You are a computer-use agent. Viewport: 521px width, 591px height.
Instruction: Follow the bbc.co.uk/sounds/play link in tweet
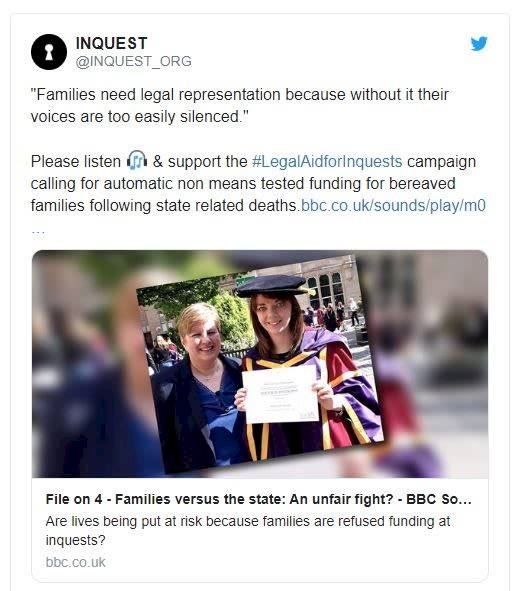(x=393, y=206)
